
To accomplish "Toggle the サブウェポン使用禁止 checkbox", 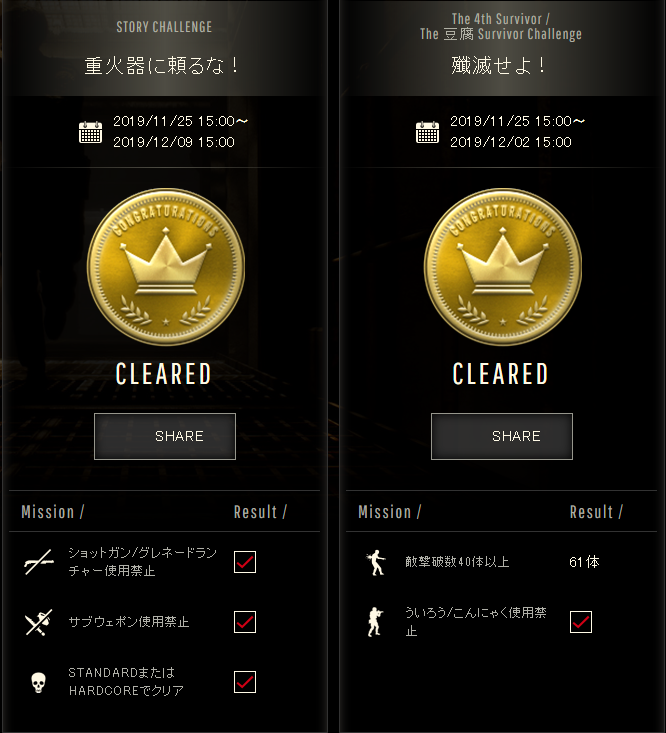I will pos(245,622).
